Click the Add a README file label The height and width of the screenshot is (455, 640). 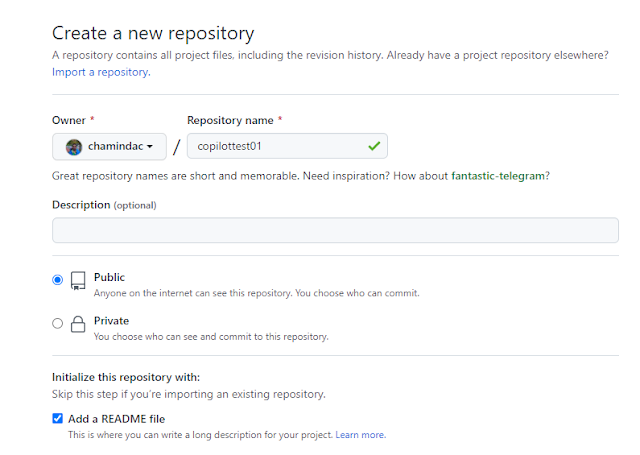click(x=116, y=419)
